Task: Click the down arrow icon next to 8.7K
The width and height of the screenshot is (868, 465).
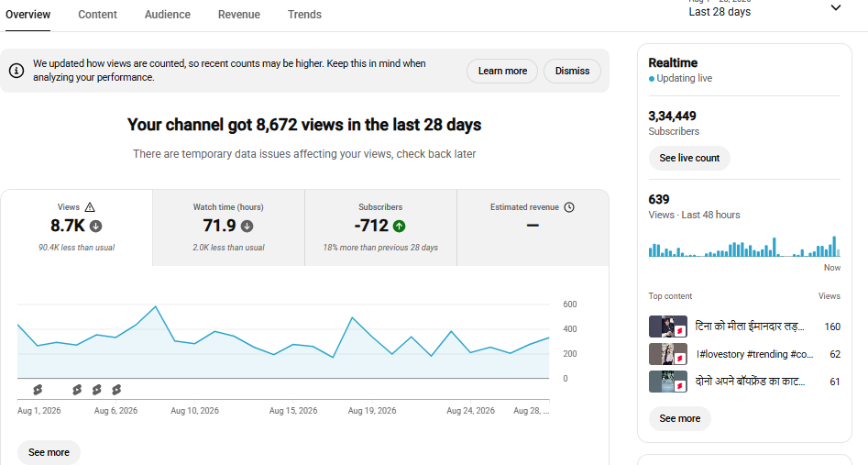Action: [x=95, y=227]
